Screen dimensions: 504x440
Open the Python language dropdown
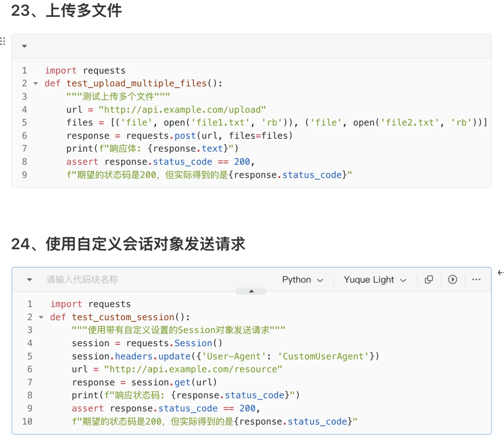(x=302, y=280)
